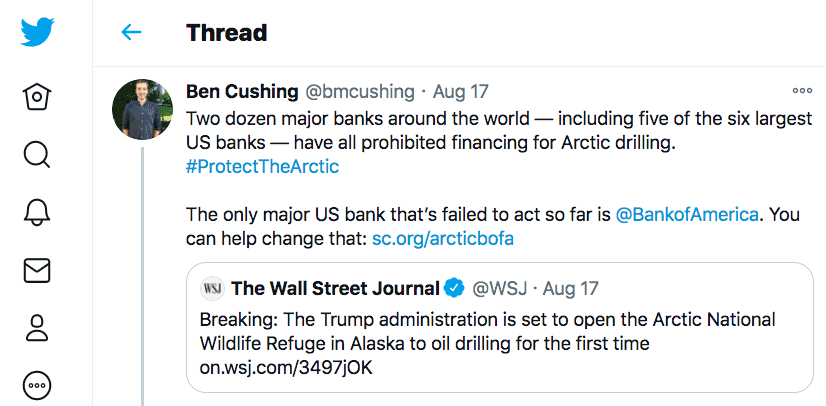Viewport: 826px width, 406px height.
Task: Click The Wall Street Journal account name
Action: pos(335,289)
